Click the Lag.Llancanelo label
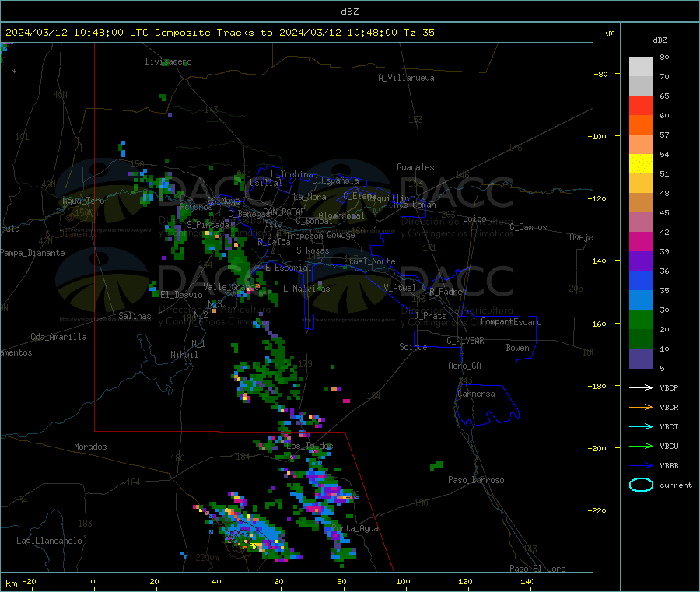 point(49,541)
